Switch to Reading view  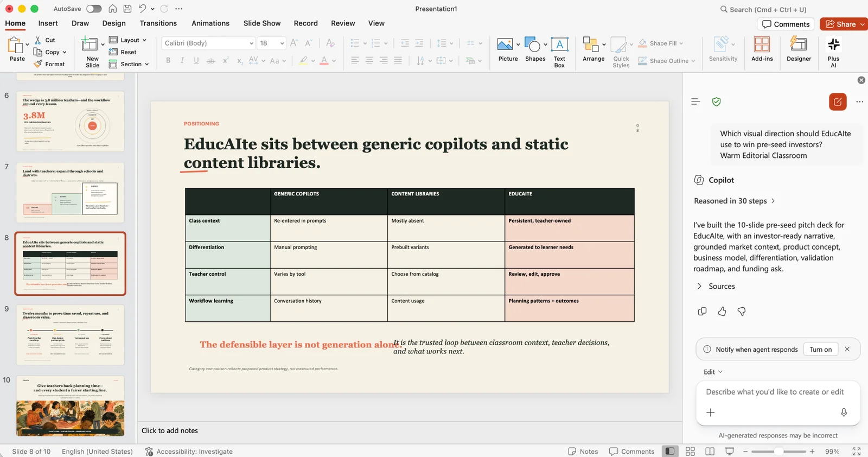[x=710, y=451]
